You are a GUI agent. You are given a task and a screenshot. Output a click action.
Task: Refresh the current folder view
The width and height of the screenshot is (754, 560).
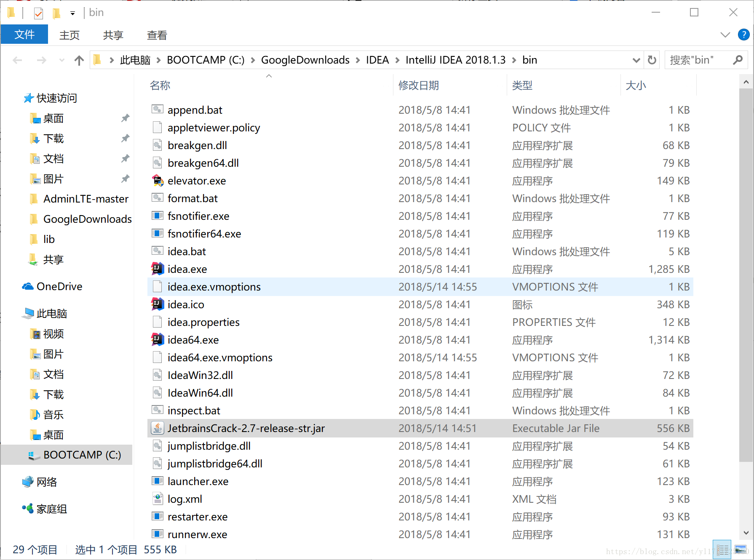coord(652,60)
